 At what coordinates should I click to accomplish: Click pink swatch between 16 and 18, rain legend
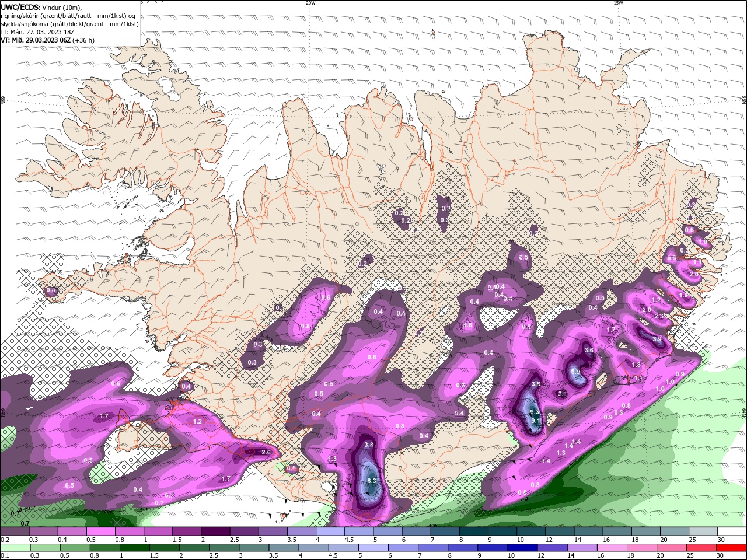613,548
